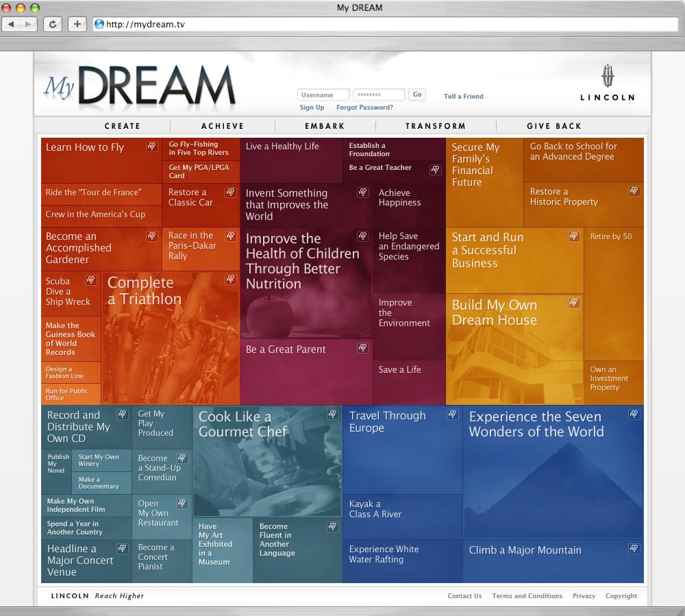685x616 pixels.
Task: Click the video icon on Cook Like a Gourmet Chef
Action: (333, 415)
